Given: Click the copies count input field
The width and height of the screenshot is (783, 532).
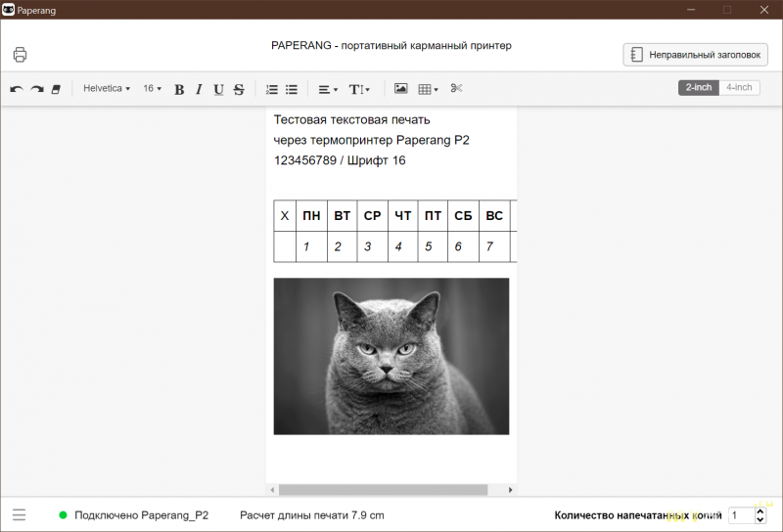Looking at the screenshot, I should pyautogui.click(x=742, y=515).
